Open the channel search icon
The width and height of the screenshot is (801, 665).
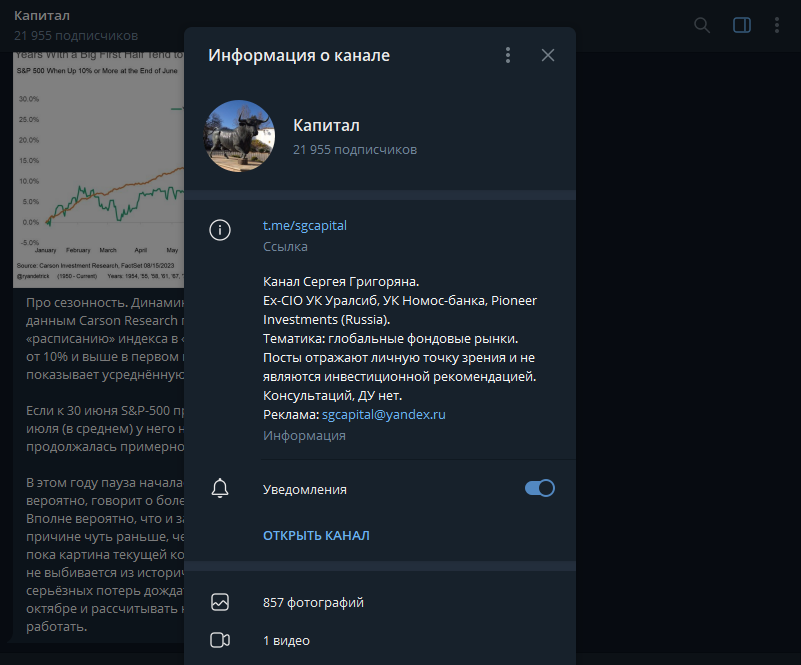[701, 25]
